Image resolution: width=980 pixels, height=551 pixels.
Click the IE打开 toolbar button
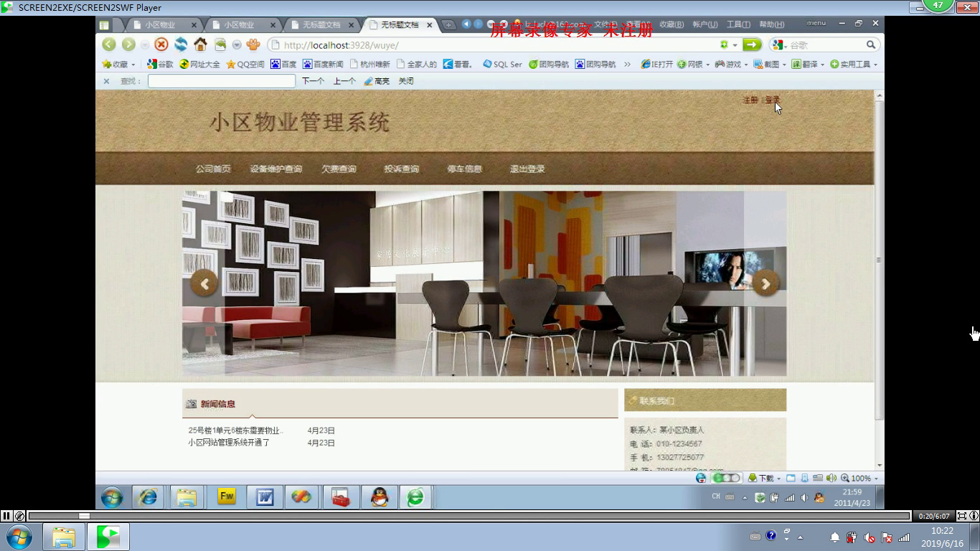click(656, 64)
